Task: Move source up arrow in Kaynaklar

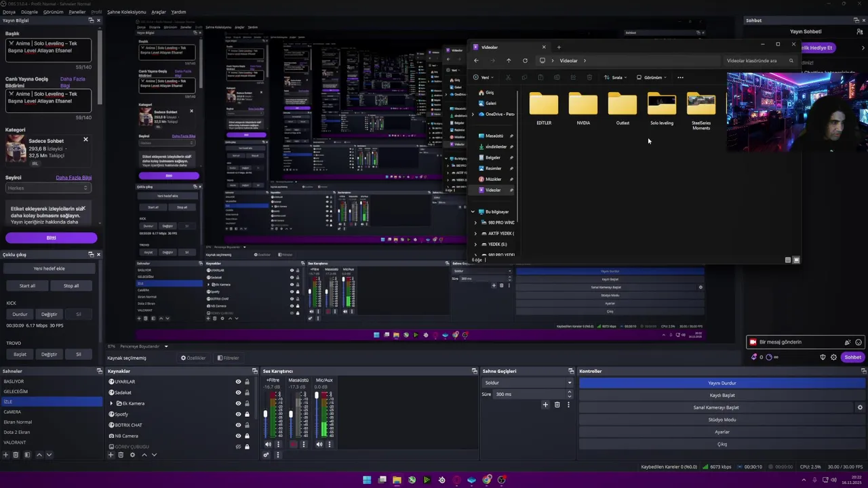Action: pyautogui.click(x=144, y=455)
